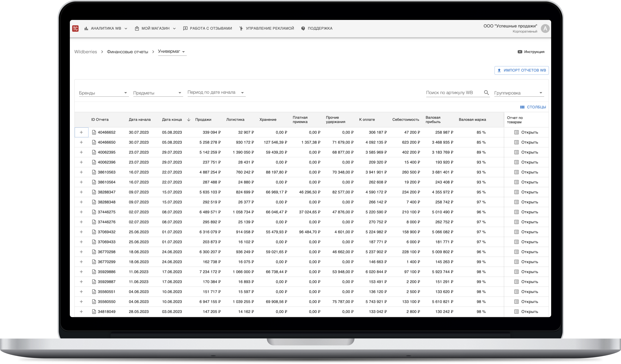This screenshot has height=364, width=621.
Task: Click the search magnifier icon
Action: click(x=486, y=93)
